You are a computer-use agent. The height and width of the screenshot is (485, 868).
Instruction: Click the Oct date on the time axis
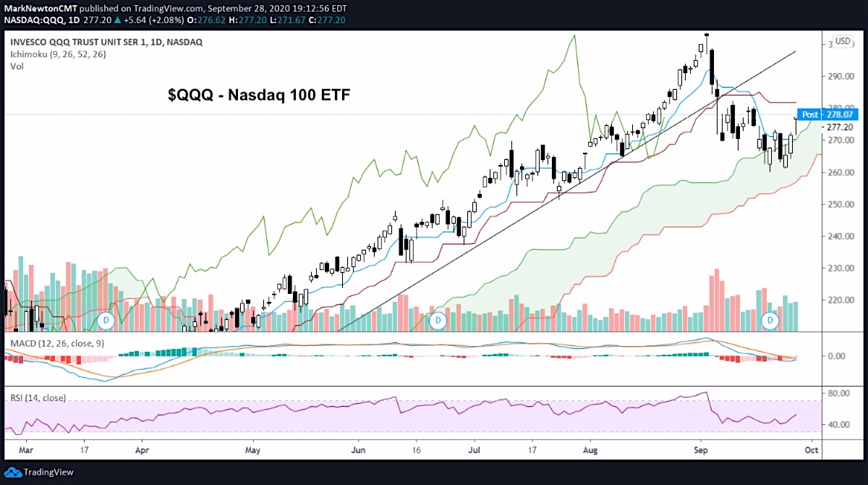pyautogui.click(x=812, y=449)
